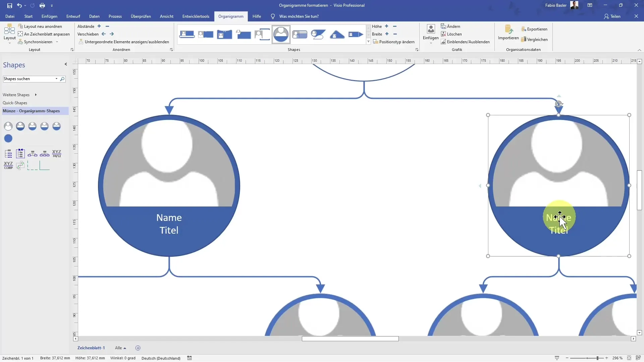Screen dimensions: 644x362
Task: Open the Datei menu
Action: click(x=10, y=16)
